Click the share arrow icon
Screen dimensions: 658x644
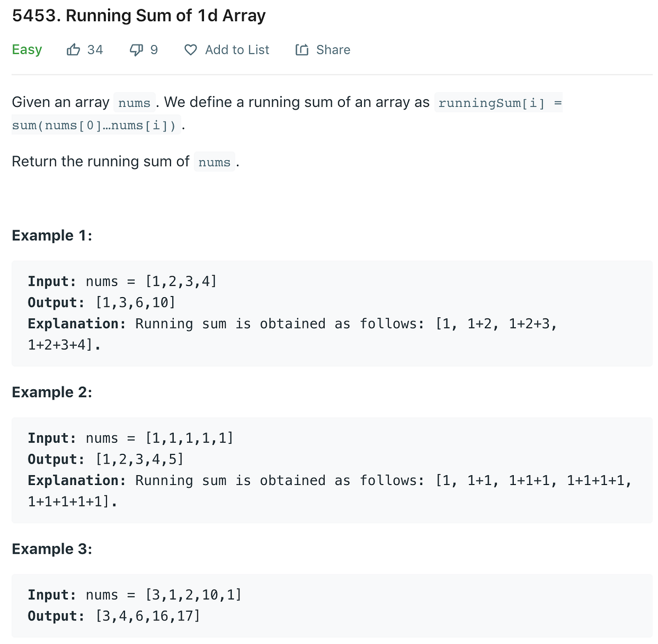[302, 50]
